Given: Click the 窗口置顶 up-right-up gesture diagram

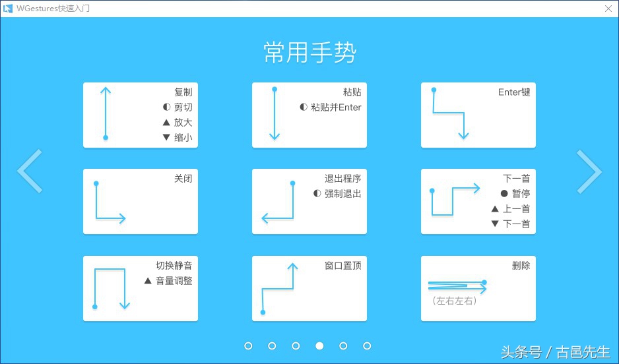Looking at the screenshot, I should (279, 289).
